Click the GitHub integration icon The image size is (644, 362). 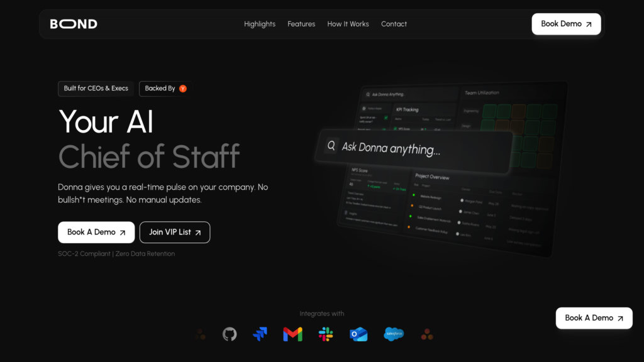[230, 334]
